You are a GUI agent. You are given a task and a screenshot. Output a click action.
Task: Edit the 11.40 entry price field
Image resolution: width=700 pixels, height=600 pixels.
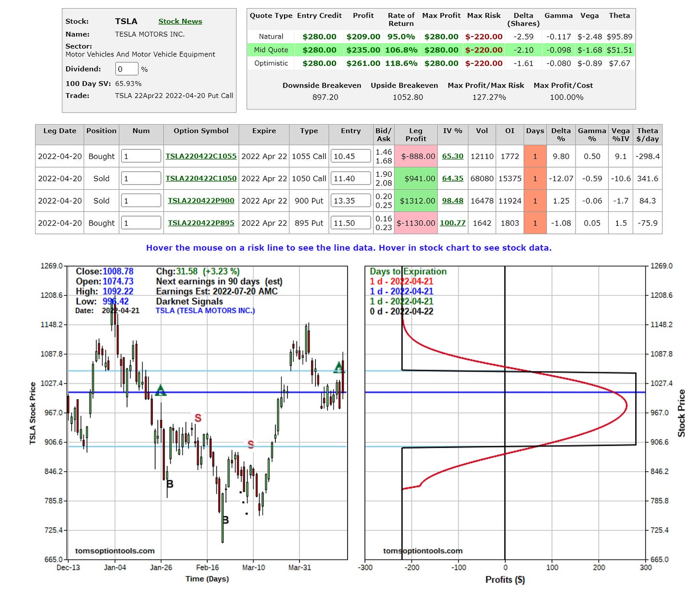tap(350, 178)
